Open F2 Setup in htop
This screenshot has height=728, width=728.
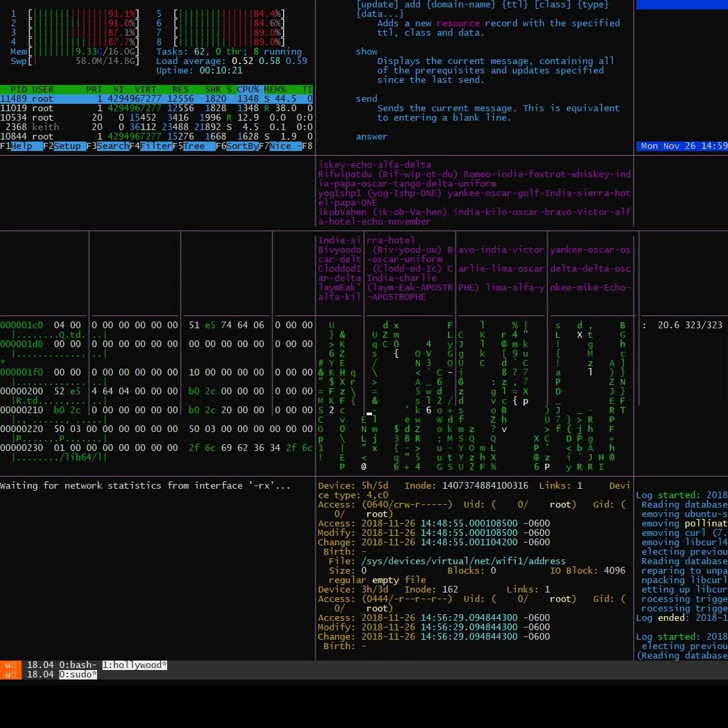pos(65,146)
